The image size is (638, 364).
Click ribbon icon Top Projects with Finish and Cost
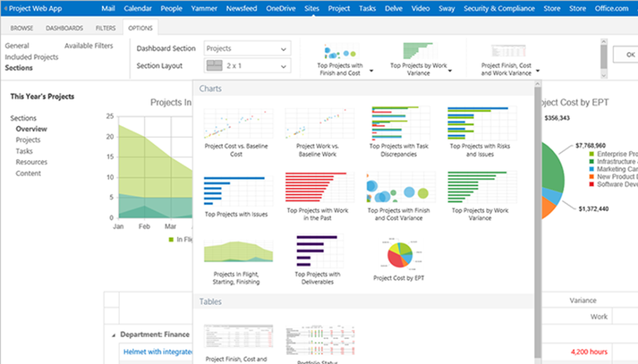click(340, 52)
